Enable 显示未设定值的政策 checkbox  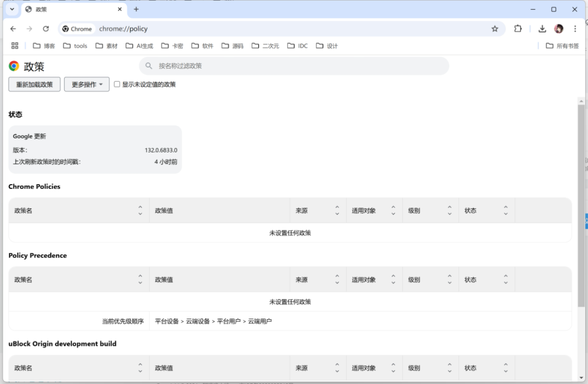click(x=117, y=84)
